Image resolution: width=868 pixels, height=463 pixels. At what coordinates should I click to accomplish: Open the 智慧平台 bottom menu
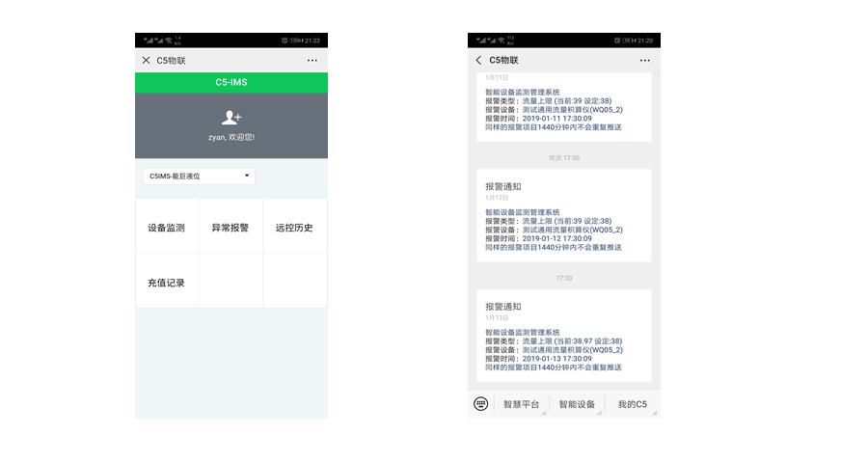click(x=521, y=404)
